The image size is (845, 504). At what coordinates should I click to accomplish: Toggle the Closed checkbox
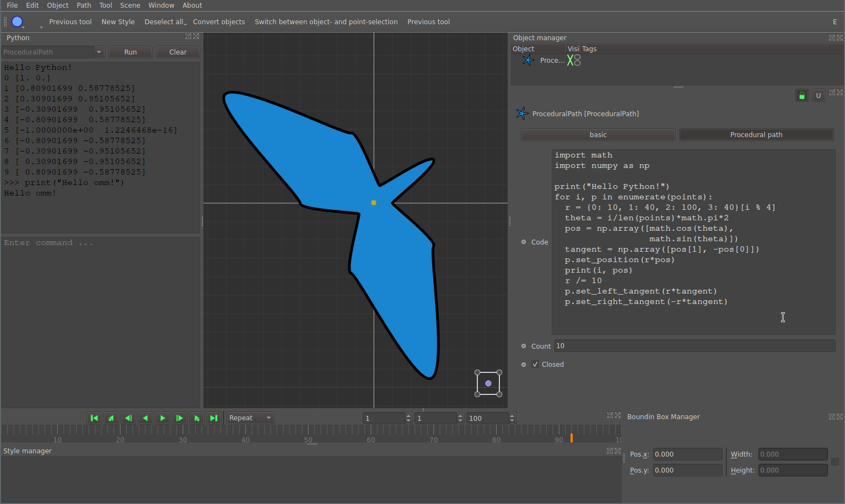(x=535, y=365)
